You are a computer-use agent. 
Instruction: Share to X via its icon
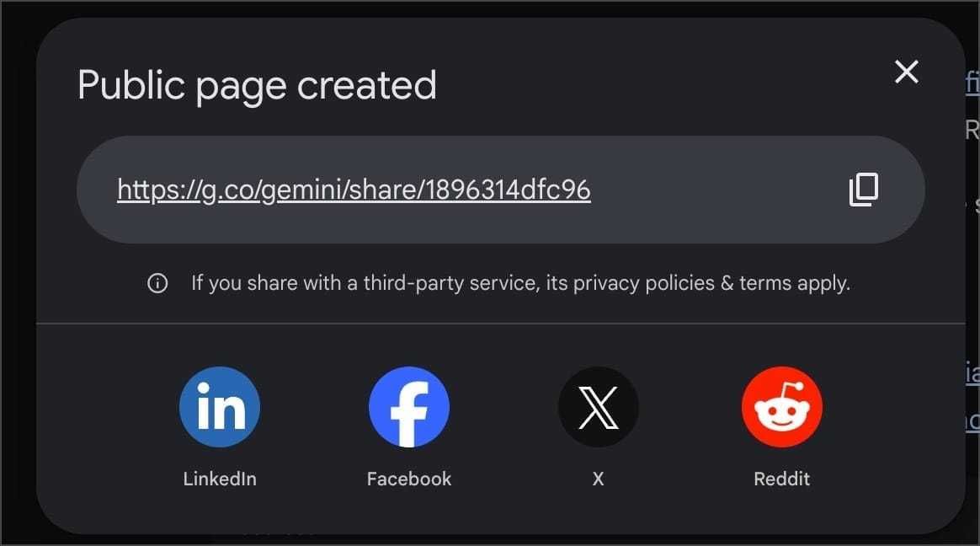pos(598,406)
